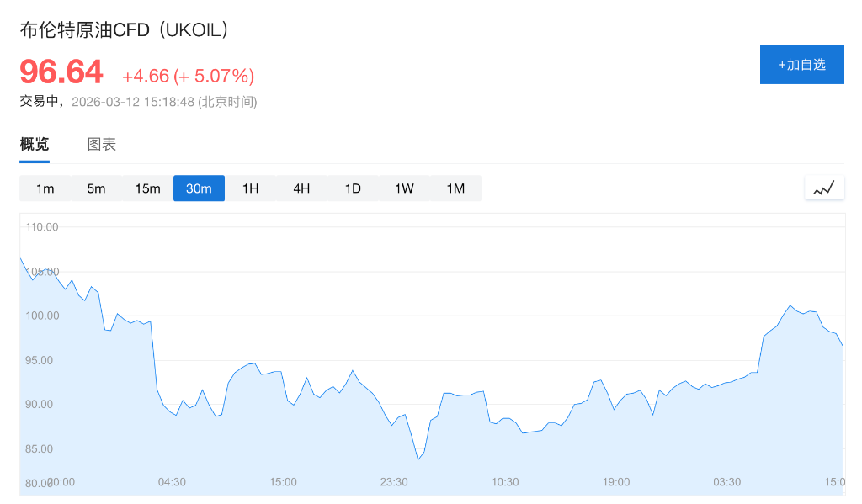Switch chart to 4H interval
Image resolution: width=862 pixels, height=504 pixels.
[x=301, y=188]
